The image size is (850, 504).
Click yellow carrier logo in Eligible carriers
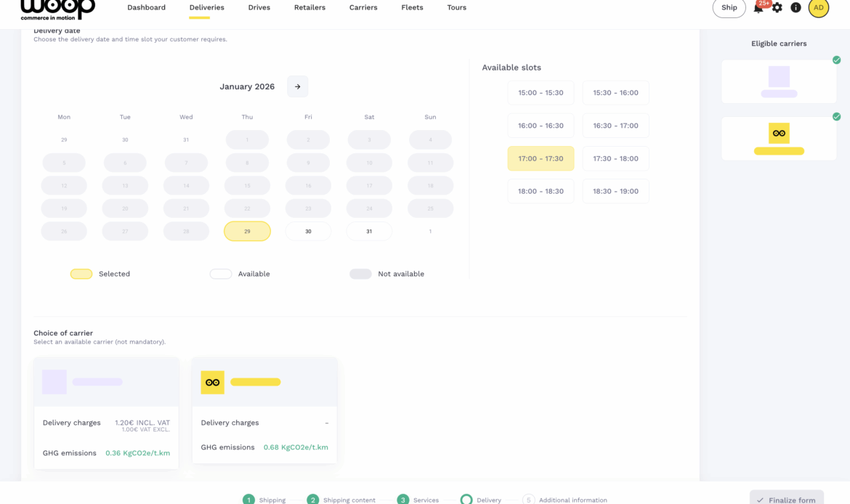[779, 134]
